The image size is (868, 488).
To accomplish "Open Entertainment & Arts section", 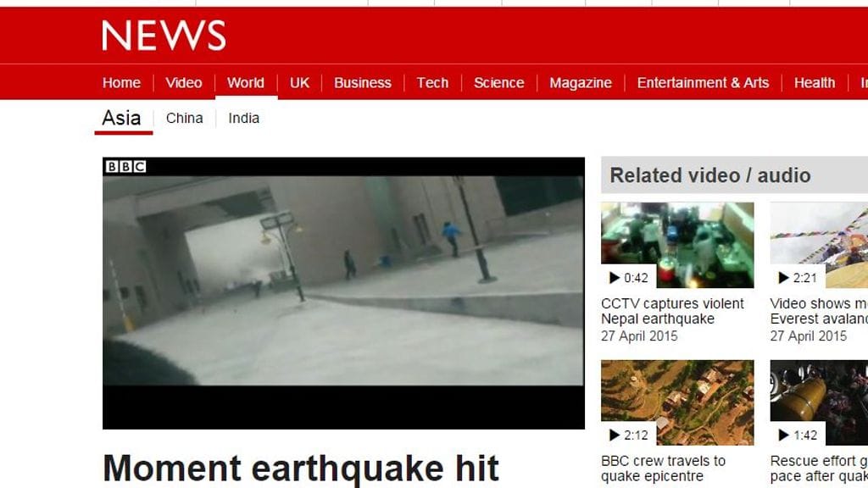I will click(x=703, y=83).
